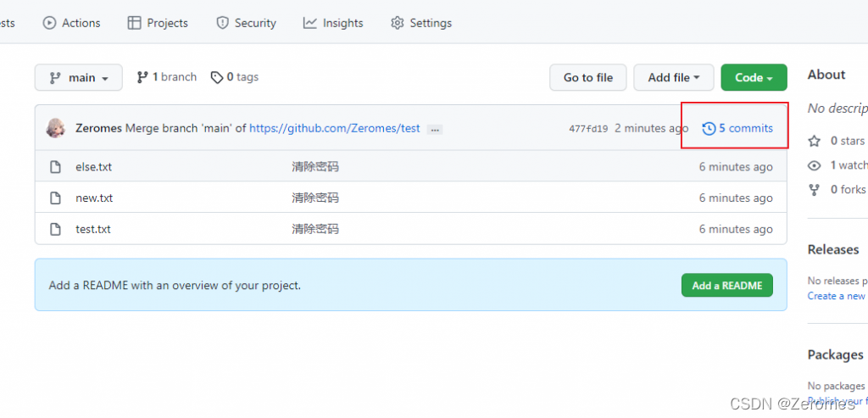Click the eye watching icon
Viewport: 868px width, 418px height.
tap(814, 165)
